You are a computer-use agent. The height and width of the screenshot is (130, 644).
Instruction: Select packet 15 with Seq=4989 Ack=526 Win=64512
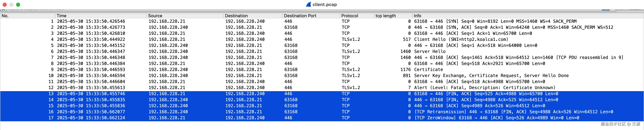tap(322, 106)
